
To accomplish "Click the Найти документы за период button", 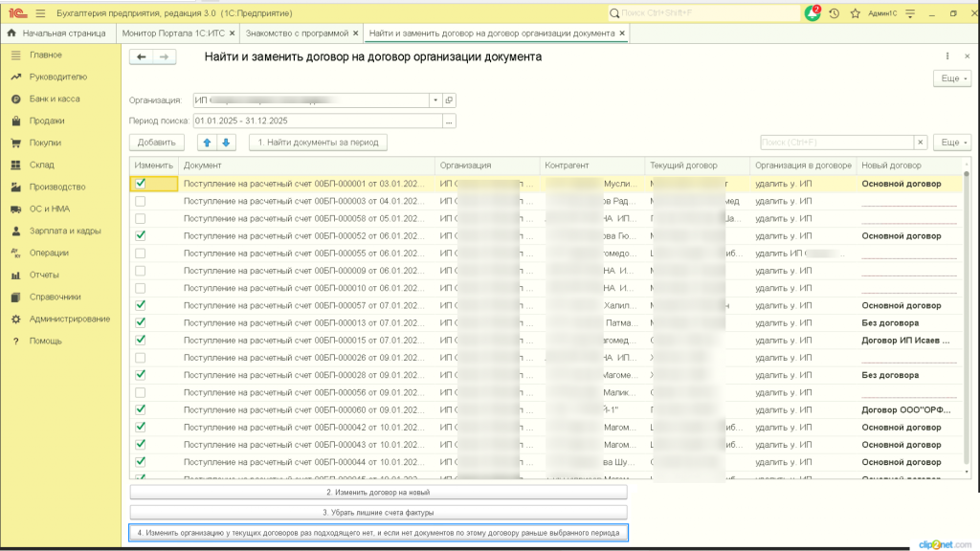I will (x=318, y=143).
